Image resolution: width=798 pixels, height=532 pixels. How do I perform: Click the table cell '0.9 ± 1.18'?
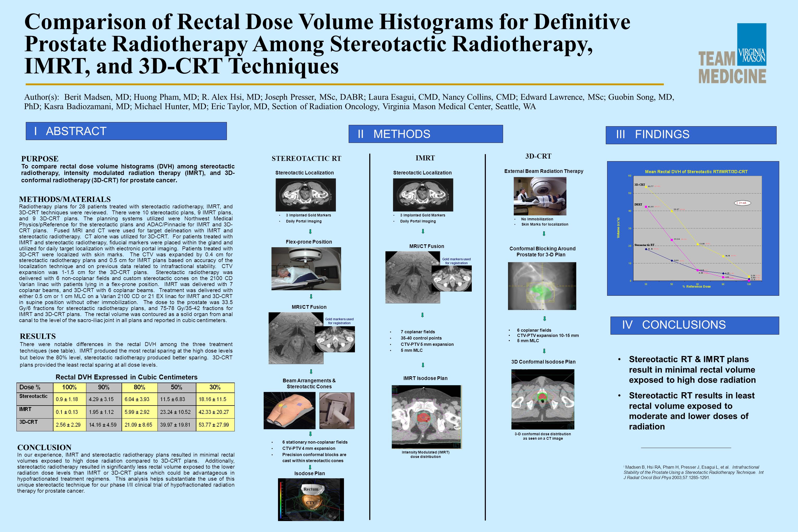[x=70, y=399]
